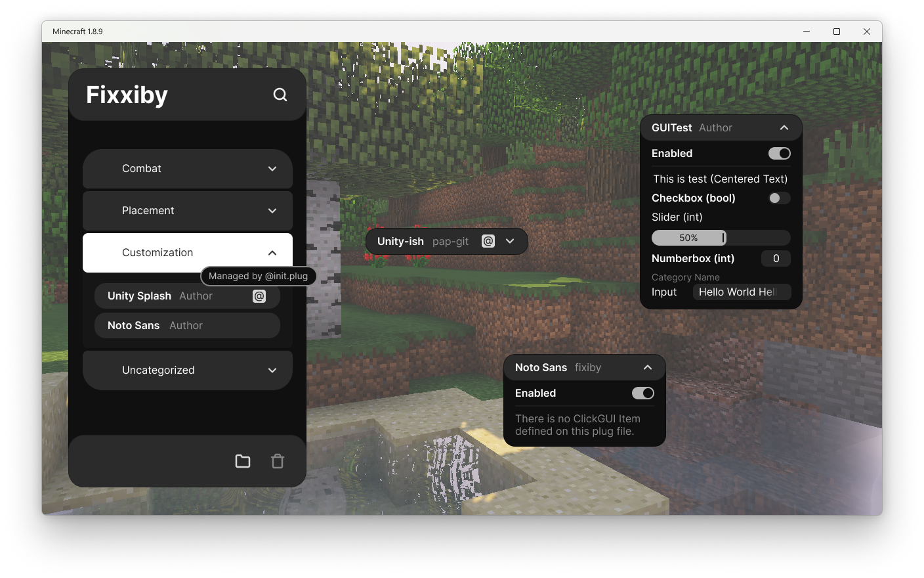Expand the Uncategorized category
The width and height of the screenshot is (924, 578).
pos(187,370)
